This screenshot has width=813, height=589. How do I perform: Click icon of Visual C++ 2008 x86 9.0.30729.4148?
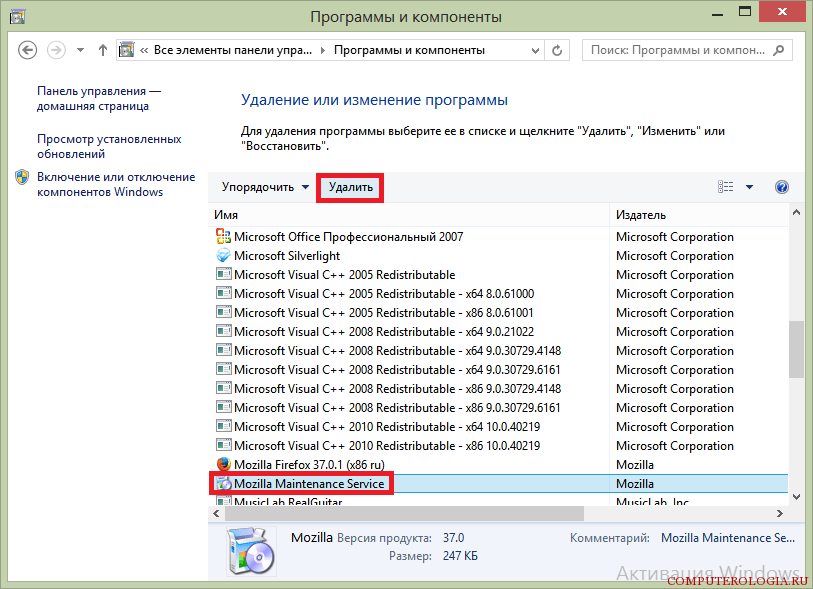click(x=223, y=388)
